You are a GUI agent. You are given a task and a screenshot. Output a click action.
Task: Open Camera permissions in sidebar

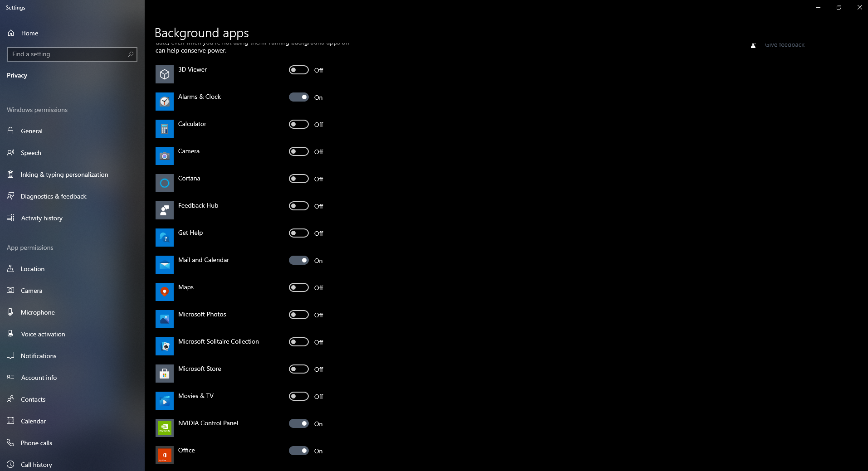coord(72,291)
